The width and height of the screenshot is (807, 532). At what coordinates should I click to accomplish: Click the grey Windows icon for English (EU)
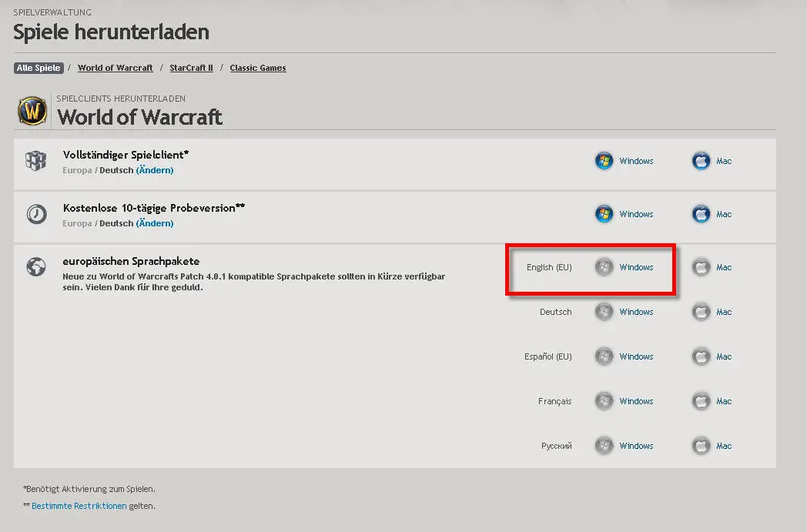[604, 267]
